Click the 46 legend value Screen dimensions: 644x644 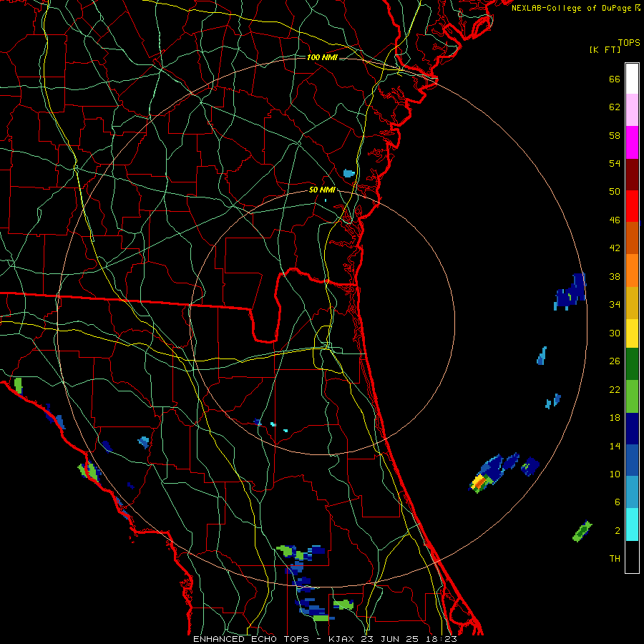click(x=615, y=220)
